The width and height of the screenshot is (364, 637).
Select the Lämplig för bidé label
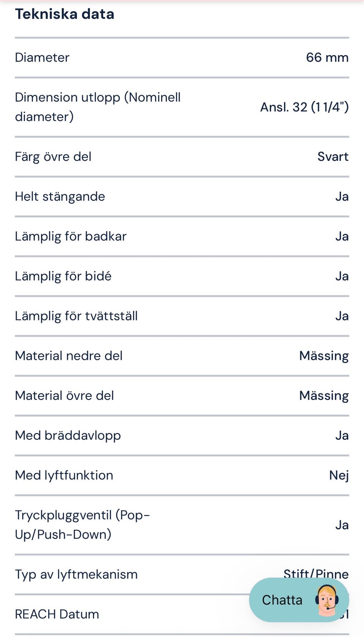pyautogui.click(x=63, y=276)
